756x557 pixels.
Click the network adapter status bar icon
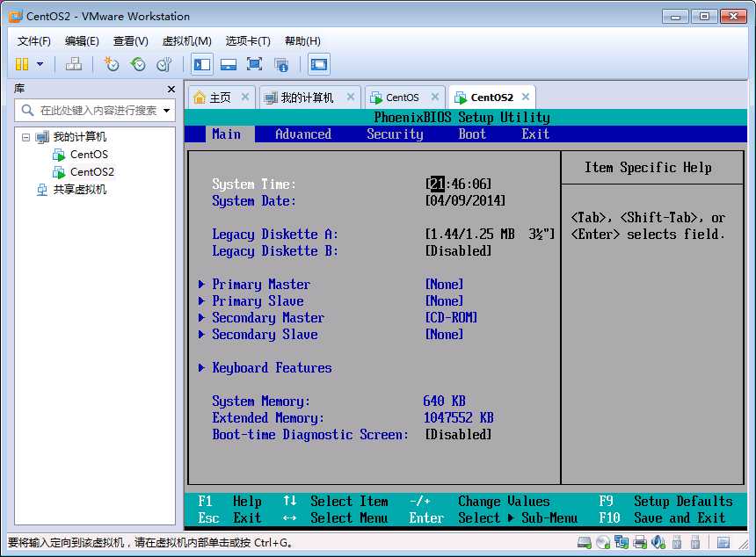coord(621,543)
